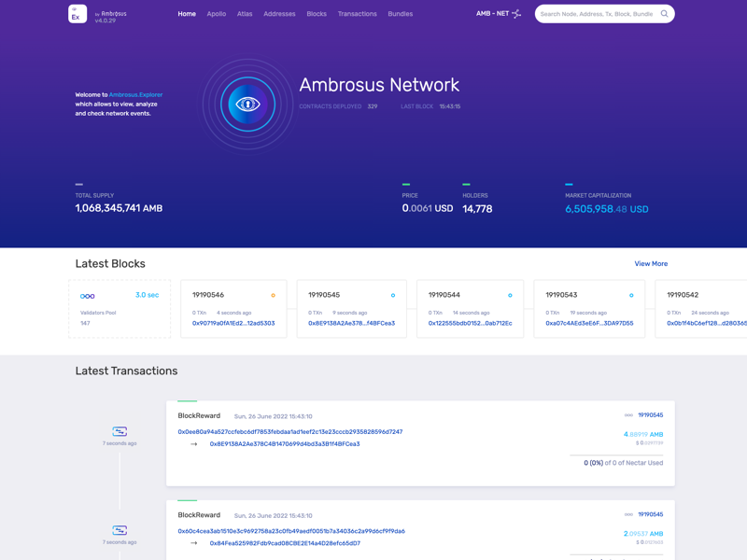Click the Ambrosus eye emblem

click(x=247, y=104)
